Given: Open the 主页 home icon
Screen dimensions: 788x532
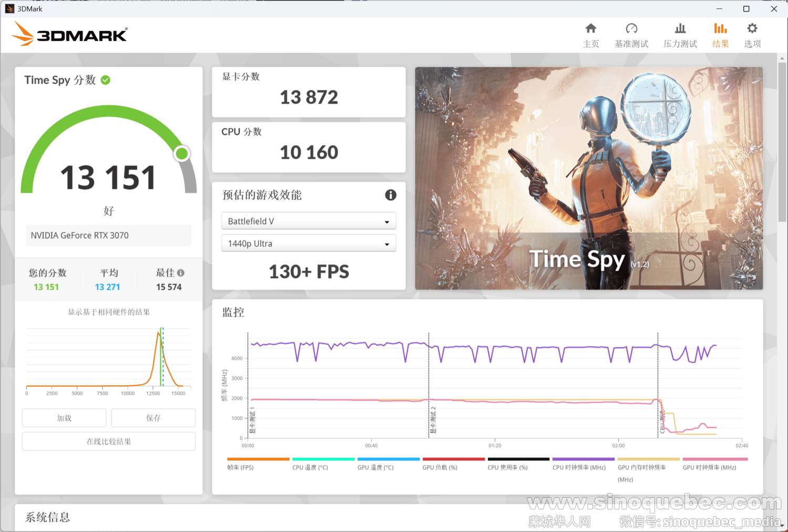Looking at the screenshot, I should click(x=591, y=28).
